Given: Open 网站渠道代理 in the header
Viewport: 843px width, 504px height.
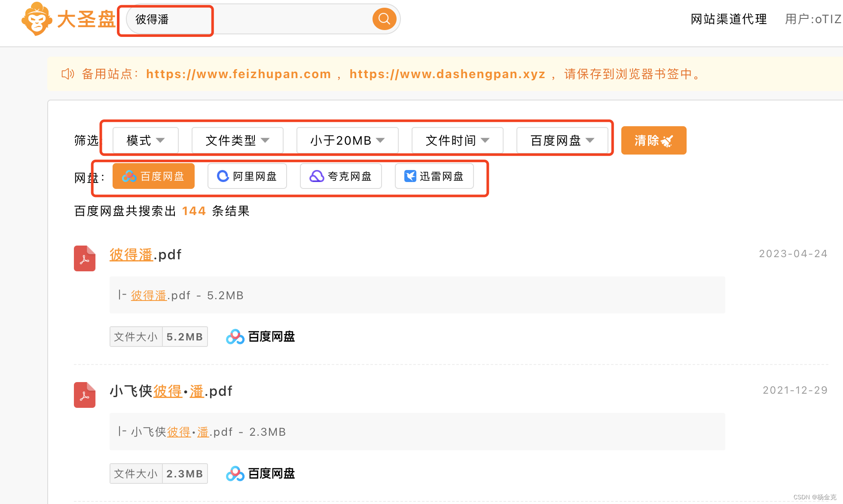Looking at the screenshot, I should (x=729, y=19).
